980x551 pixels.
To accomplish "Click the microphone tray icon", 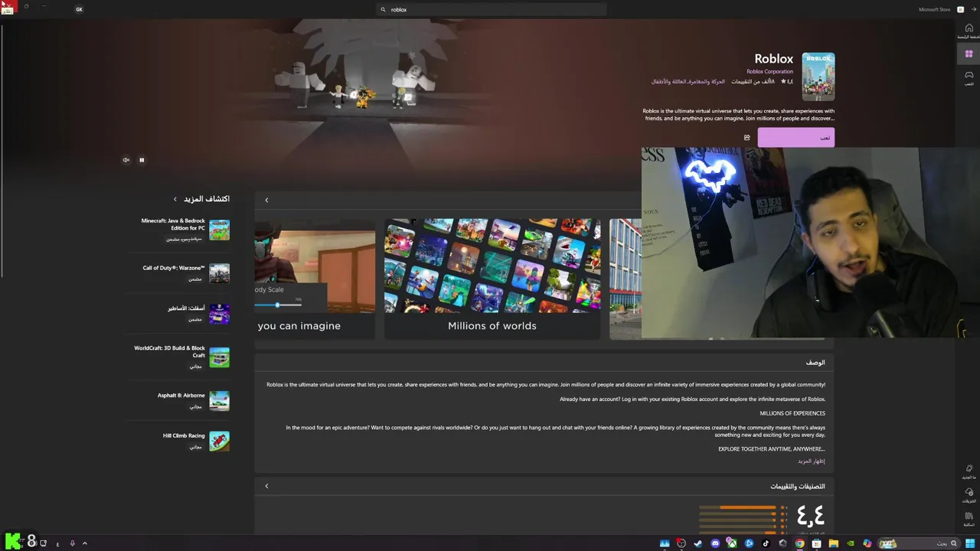I will 72,543.
